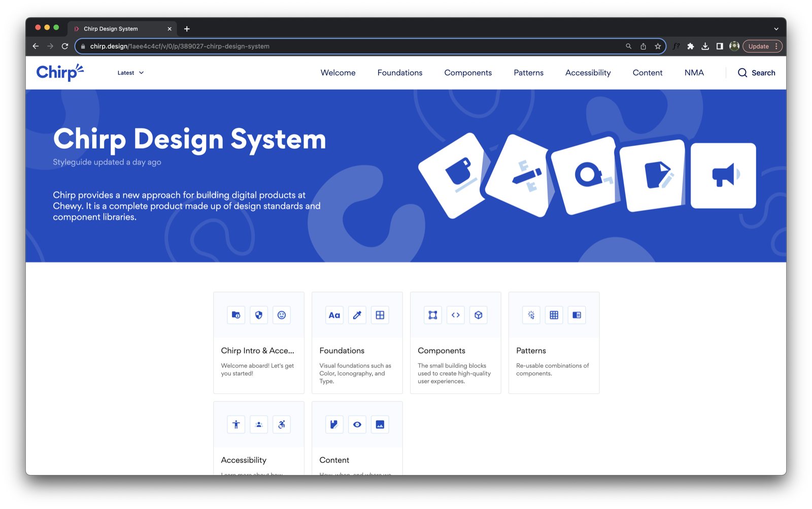The image size is (812, 509).
Task: Select Patterns in top navigation
Action: [528, 73]
